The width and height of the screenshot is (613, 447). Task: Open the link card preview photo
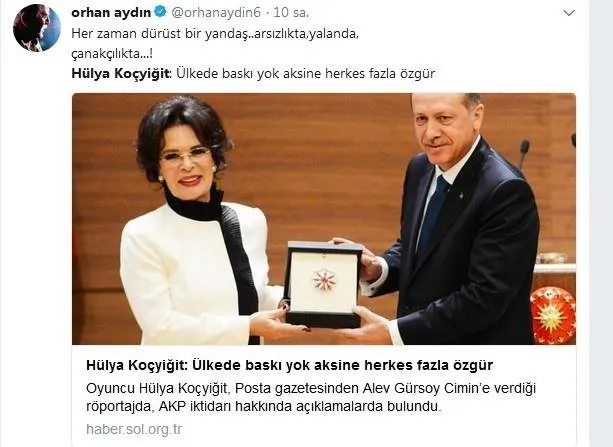[x=324, y=219]
